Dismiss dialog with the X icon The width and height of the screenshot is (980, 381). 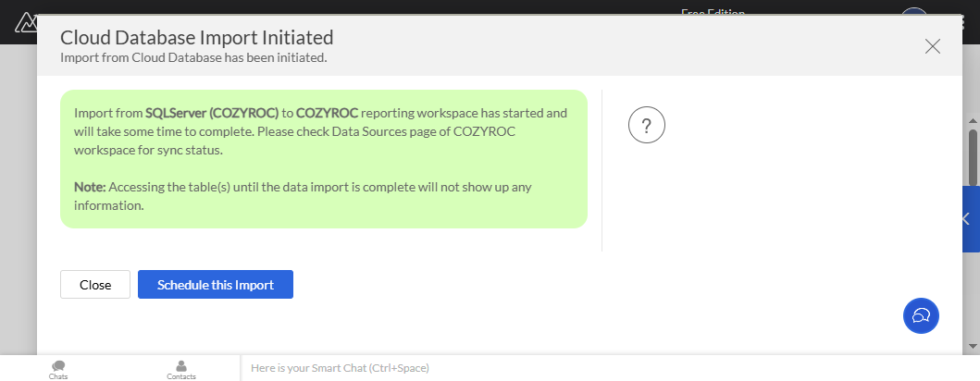932,46
